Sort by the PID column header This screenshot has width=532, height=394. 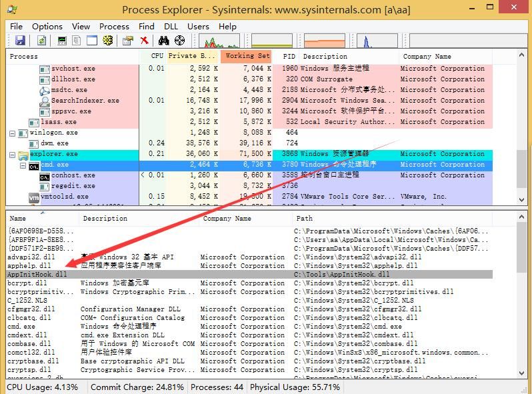coord(287,57)
